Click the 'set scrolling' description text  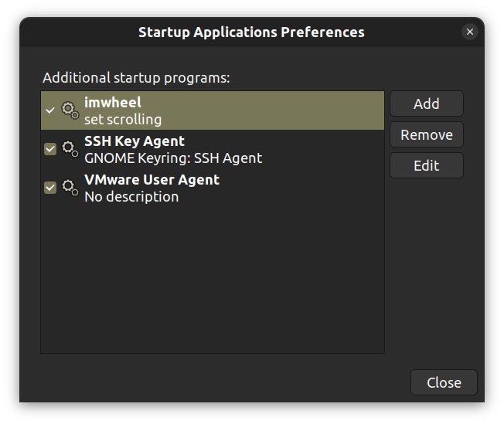tap(123, 120)
